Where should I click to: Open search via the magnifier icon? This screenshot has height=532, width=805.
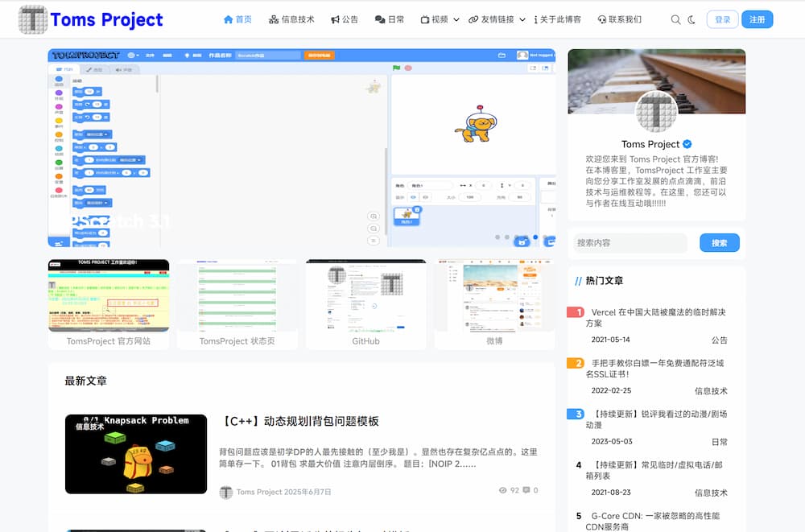(x=675, y=19)
